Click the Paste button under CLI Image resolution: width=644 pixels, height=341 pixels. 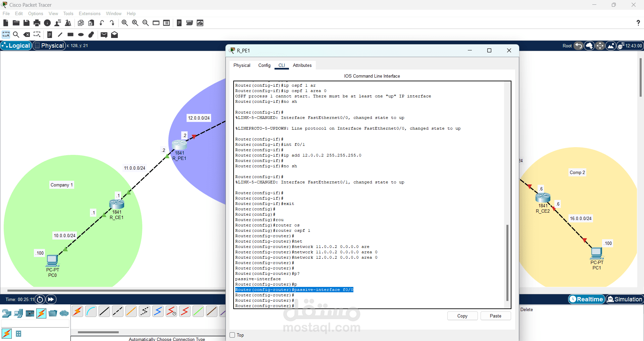point(496,316)
